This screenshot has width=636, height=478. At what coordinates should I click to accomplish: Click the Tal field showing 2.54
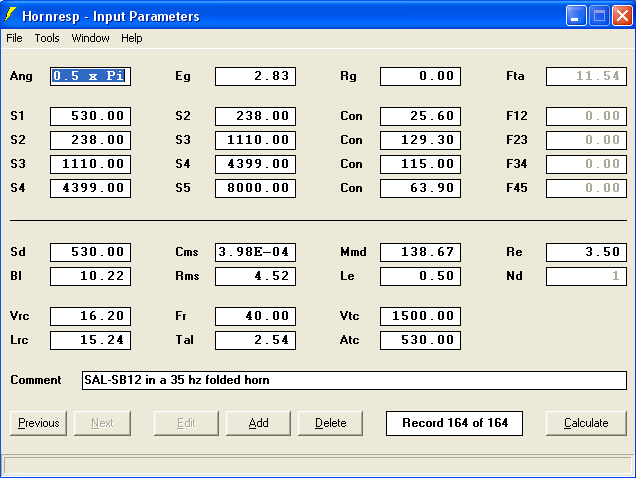point(256,340)
